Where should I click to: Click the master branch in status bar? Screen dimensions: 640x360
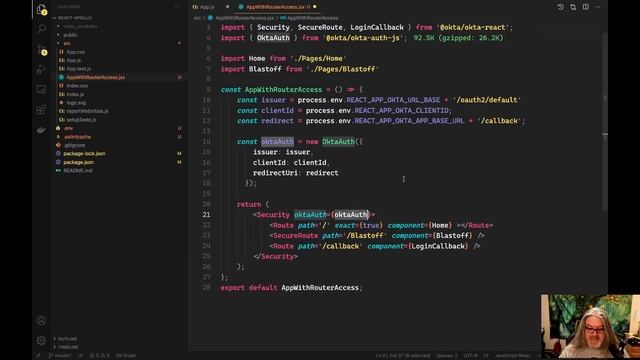click(60, 356)
